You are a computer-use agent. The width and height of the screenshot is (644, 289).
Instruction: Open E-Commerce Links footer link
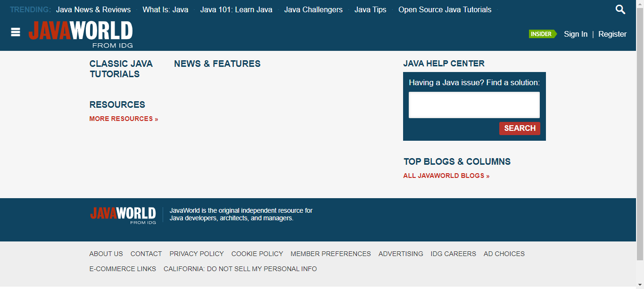(123, 269)
